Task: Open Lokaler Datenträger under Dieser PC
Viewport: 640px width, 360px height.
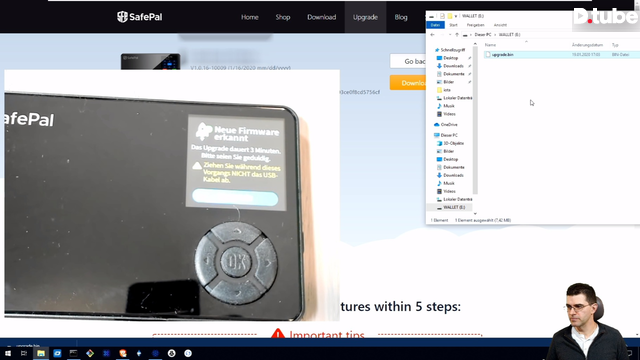Action: point(455,199)
